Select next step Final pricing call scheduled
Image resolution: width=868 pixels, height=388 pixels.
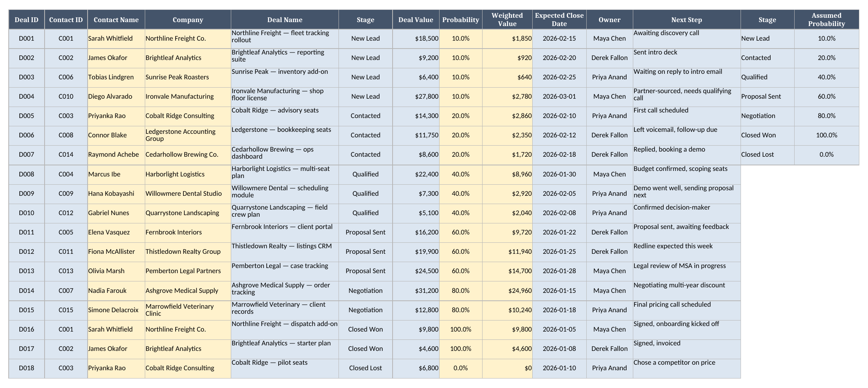tap(687, 310)
